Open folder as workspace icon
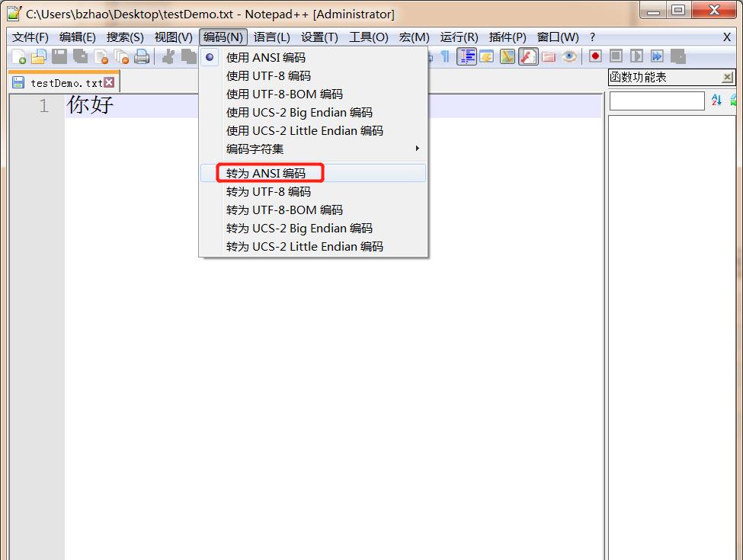 coord(549,57)
